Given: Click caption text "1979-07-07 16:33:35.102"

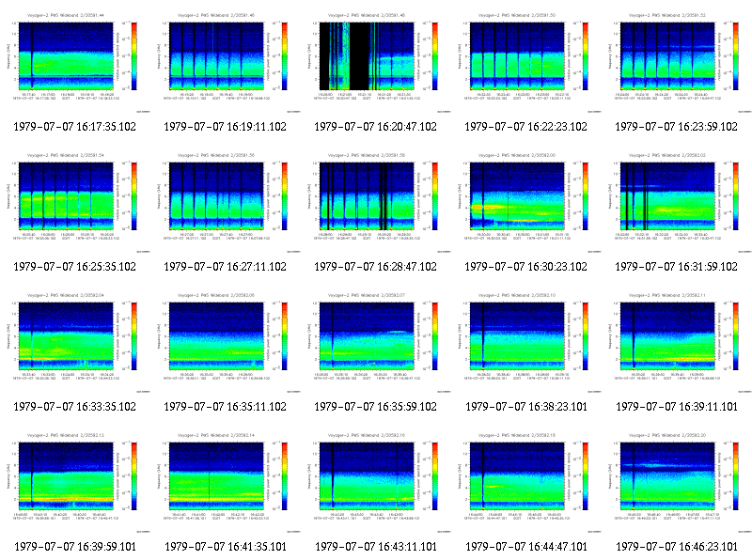Looking at the screenshot, I should pos(75,407).
